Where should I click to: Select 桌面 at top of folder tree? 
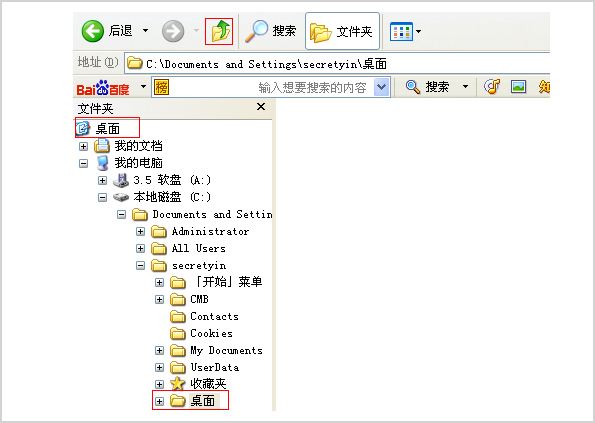click(107, 128)
